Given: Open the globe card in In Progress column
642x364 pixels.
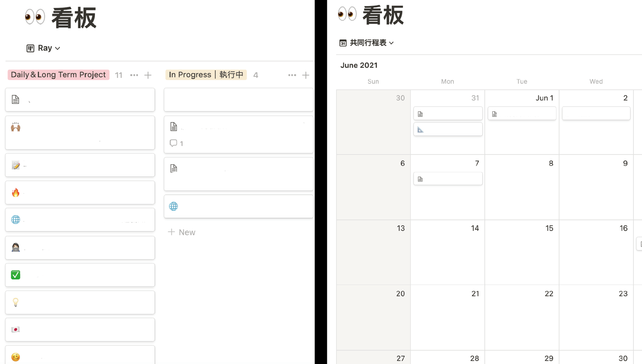Looking at the screenshot, I should (x=238, y=206).
